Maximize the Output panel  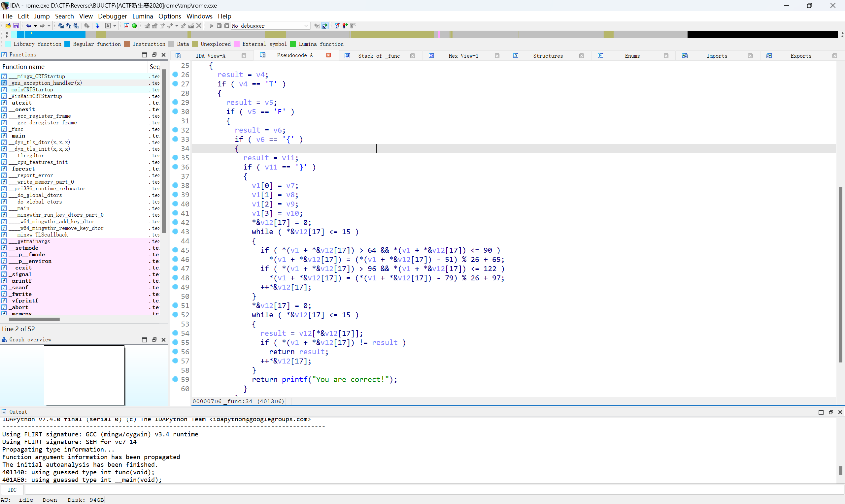(821, 412)
